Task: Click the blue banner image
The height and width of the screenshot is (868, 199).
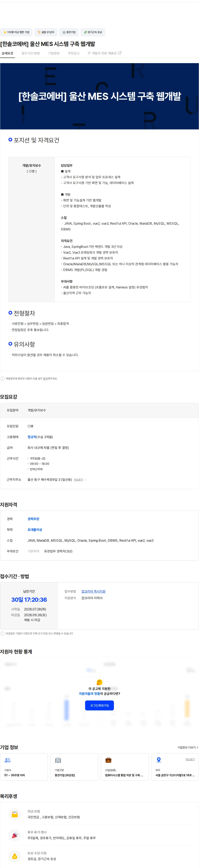Action: click(x=99, y=96)
